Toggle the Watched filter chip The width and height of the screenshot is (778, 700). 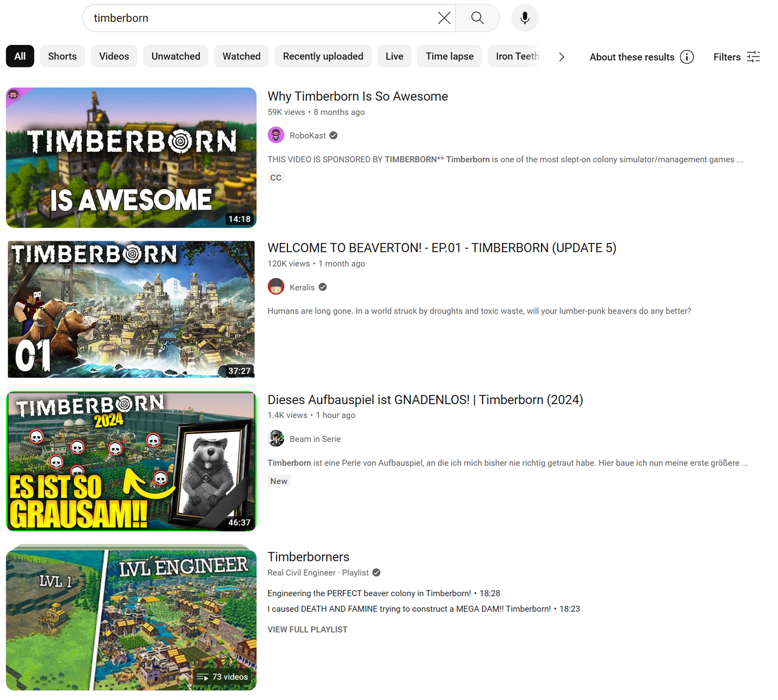(241, 57)
